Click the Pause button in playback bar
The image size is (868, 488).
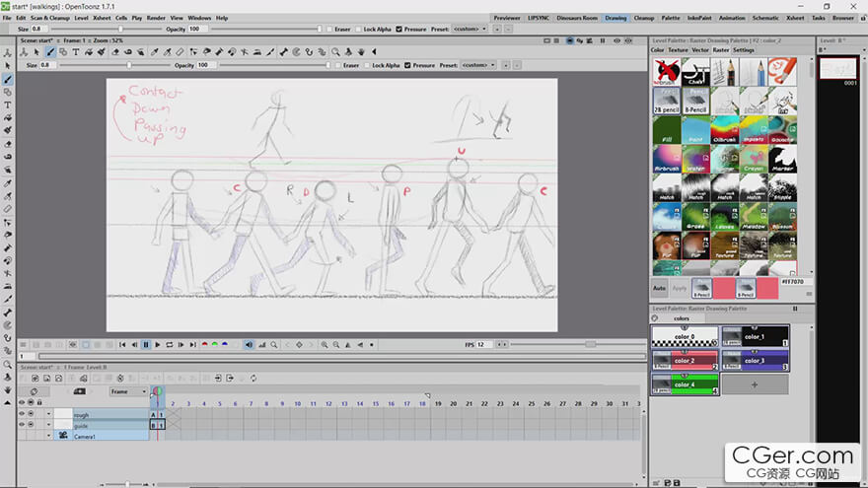146,344
